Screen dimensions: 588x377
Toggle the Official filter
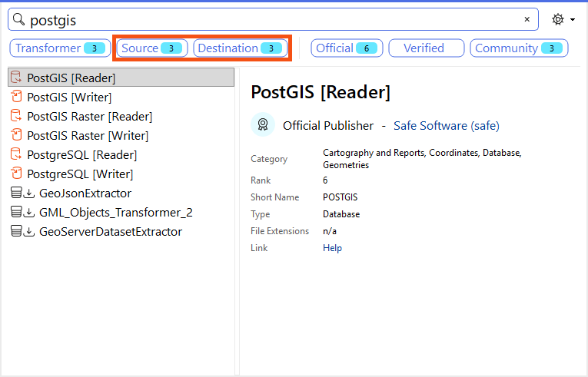click(x=347, y=48)
